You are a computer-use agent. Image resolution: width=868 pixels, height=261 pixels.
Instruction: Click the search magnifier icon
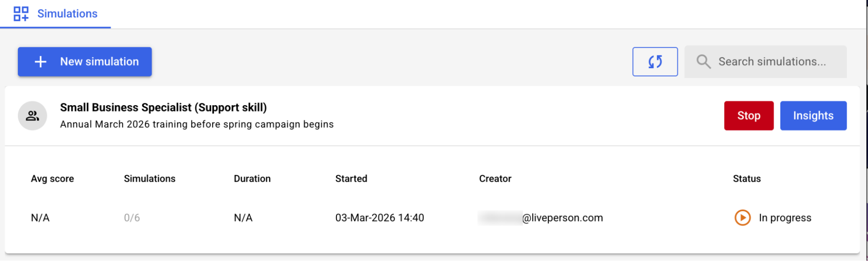(x=703, y=62)
